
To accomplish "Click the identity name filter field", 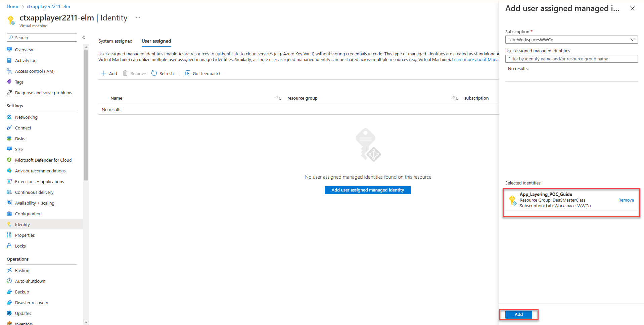I will pyautogui.click(x=571, y=59).
